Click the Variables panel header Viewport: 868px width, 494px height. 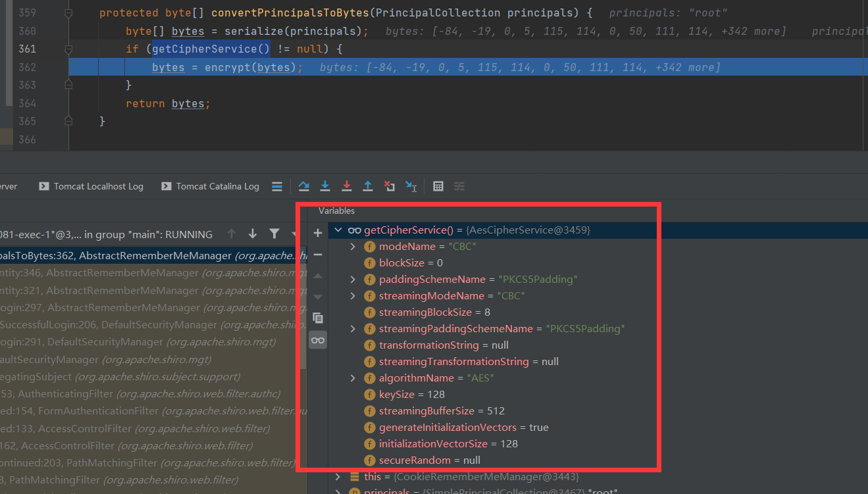[337, 211]
